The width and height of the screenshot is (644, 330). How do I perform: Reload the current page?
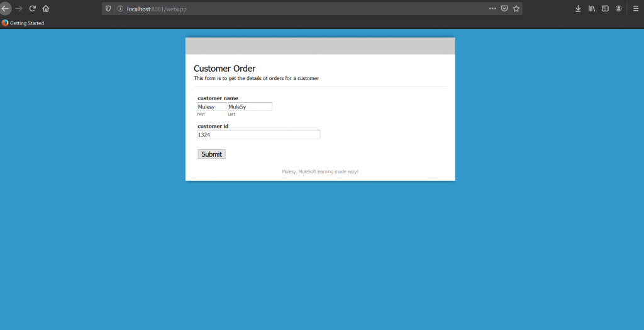(33, 9)
